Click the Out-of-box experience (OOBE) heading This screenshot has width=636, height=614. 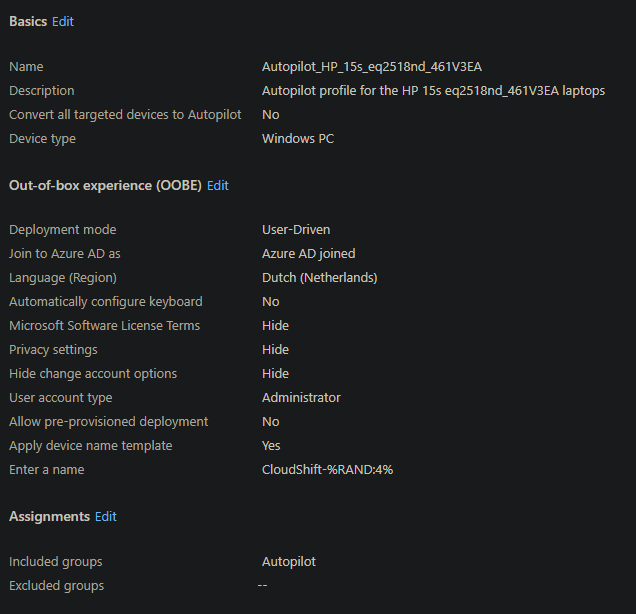105,185
